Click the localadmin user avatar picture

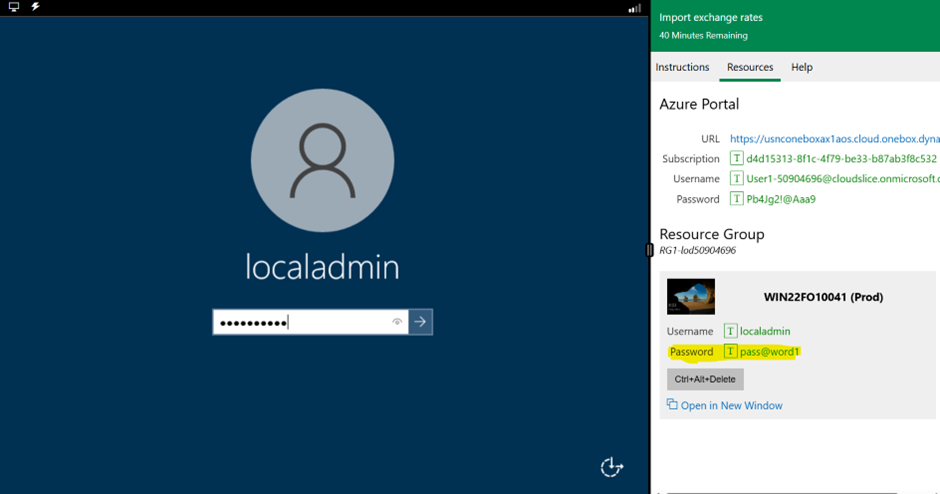coord(323,160)
